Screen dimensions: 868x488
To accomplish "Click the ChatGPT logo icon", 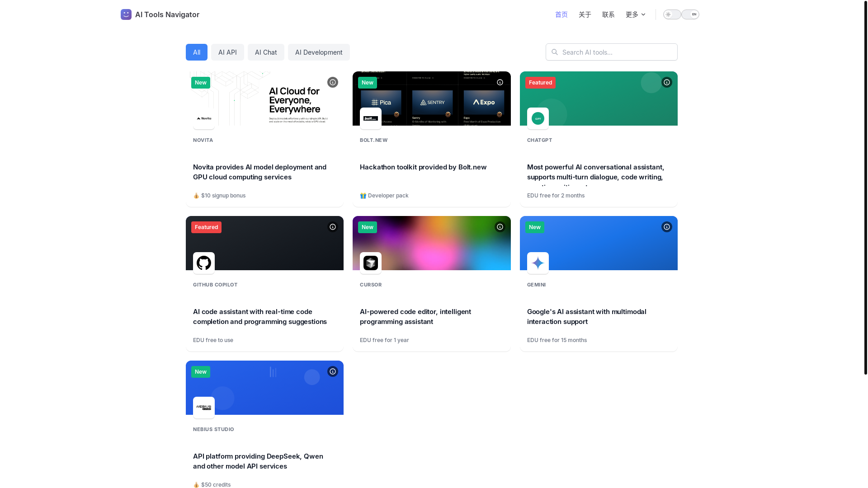I will tap(538, 118).
